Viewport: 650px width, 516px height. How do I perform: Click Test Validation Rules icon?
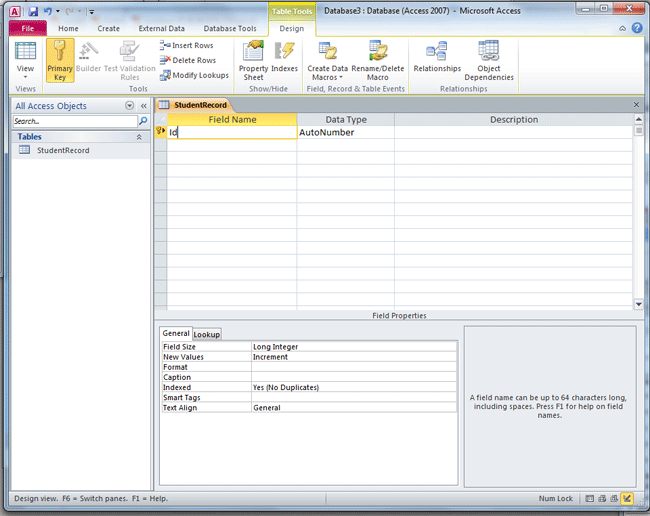click(130, 61)
